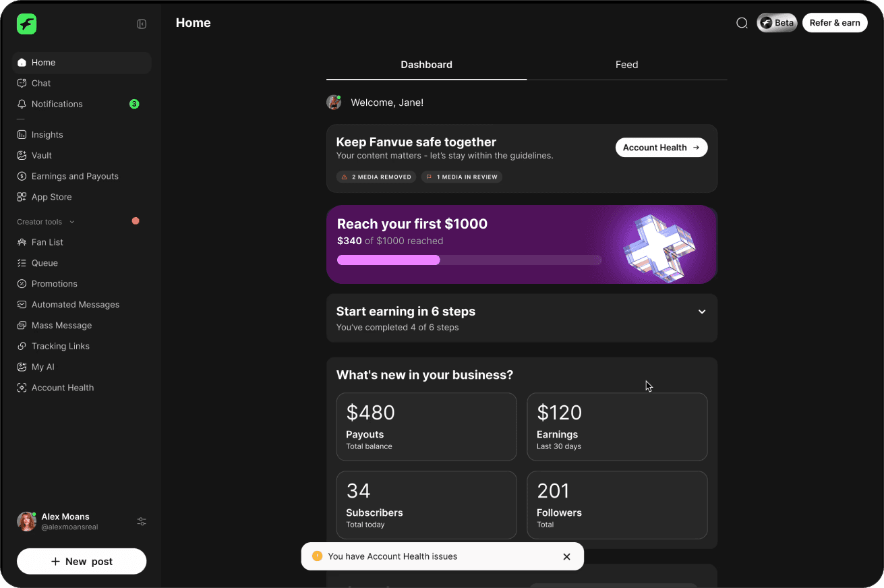The height and width of the screenshot is (588, 884).
Task: Open Alex Moans profile avatar
Action: click(26, 521)
